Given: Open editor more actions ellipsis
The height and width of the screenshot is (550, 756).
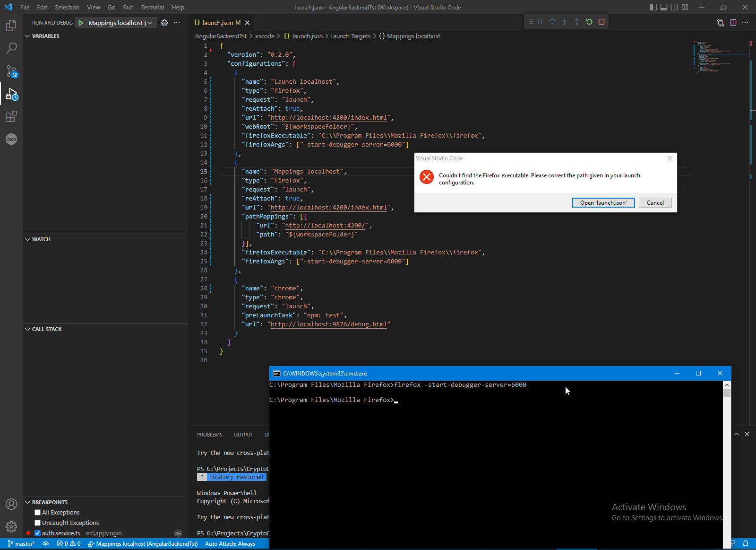Looking at the screenshot, I should (x=745, y=23).
